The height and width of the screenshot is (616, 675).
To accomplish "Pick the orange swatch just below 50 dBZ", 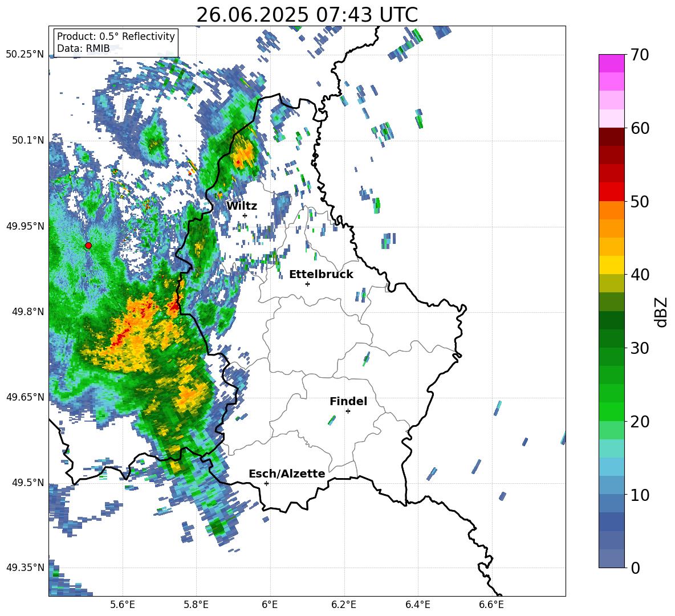I will pos(611,210).
